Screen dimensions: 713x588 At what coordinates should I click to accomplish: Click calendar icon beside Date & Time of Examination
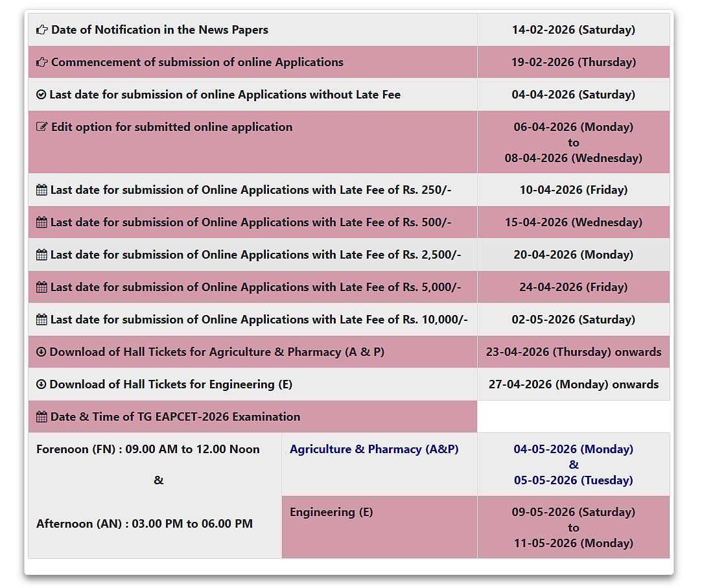pyautogui.click(x=41, y=417)
